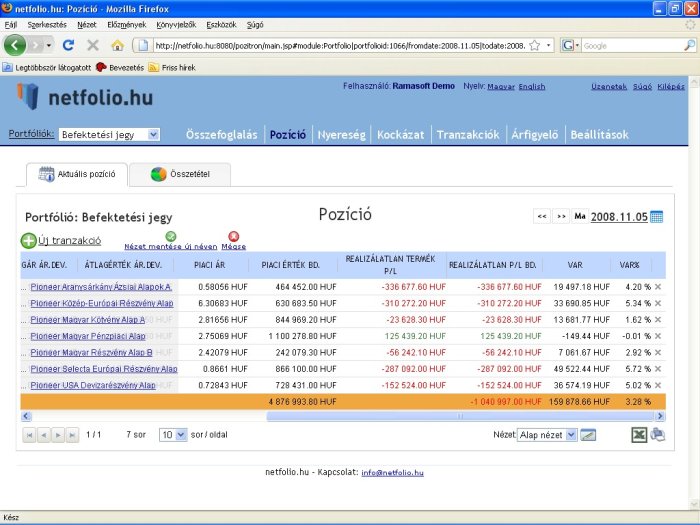This screenshot has width=700, height=525.
Task: Open the Portfóliók Befektetési jegy dropdown
Action: [109, 134]
